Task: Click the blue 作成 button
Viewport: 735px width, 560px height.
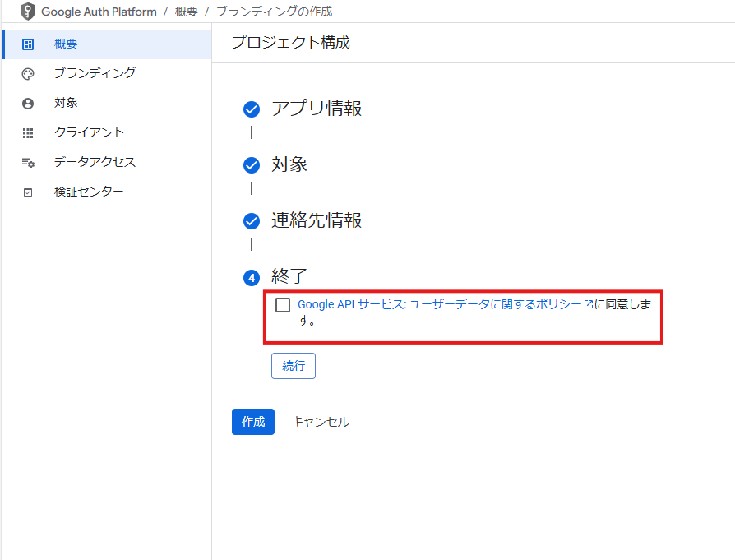Action: 253,422
